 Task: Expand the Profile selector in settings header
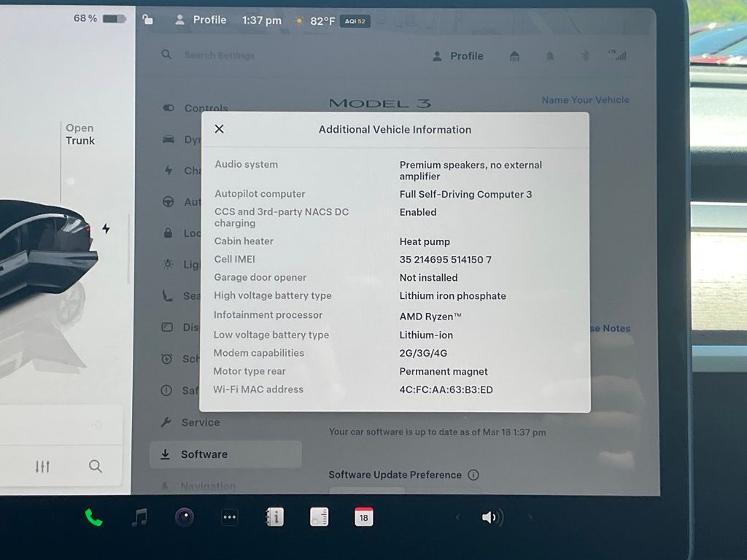(x=458, y=56)
